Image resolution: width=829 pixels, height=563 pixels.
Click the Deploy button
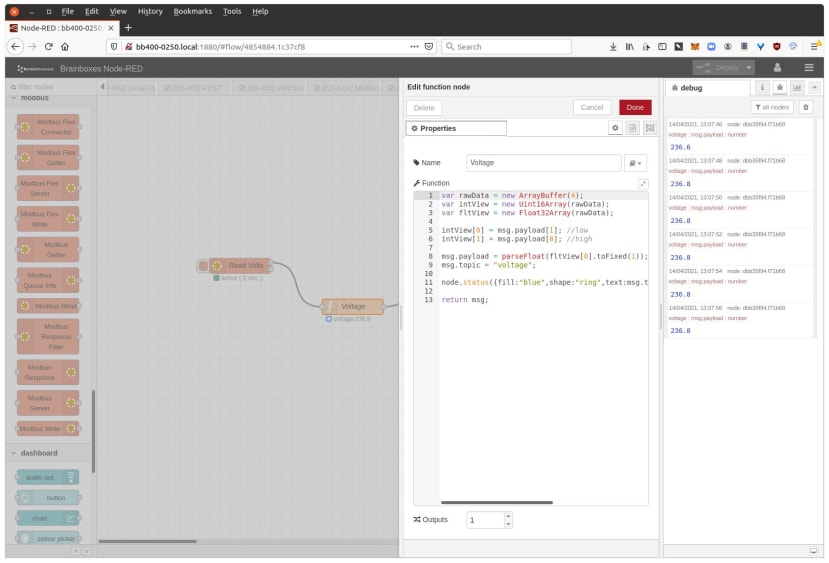pyautogui.click(x=718, y=68)
